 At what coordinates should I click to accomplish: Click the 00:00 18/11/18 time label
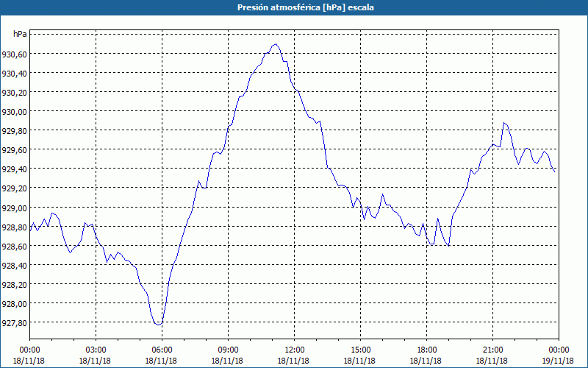(x=29, y=355)
